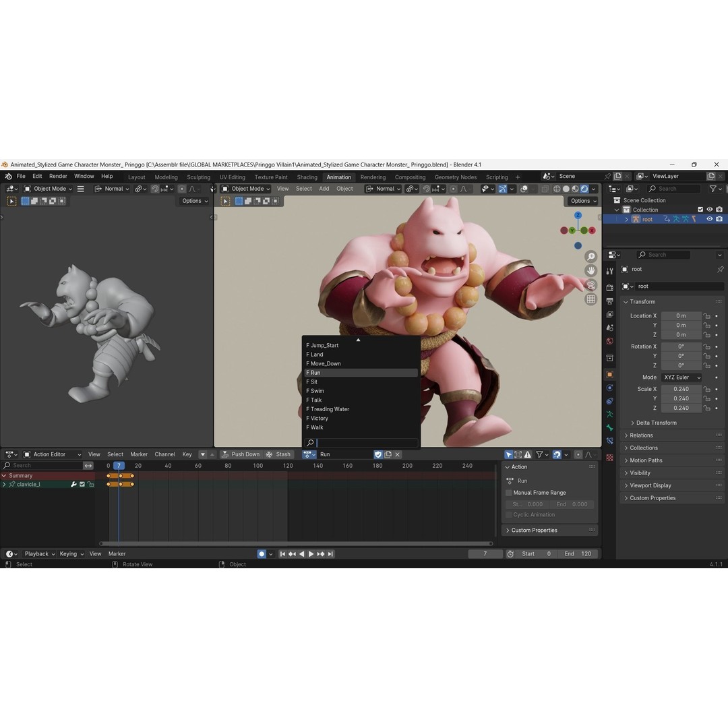Image resolution: width=728 pixels, height=728 pixels.
Task: Click the Push Down button
Action: pos(241,454)
